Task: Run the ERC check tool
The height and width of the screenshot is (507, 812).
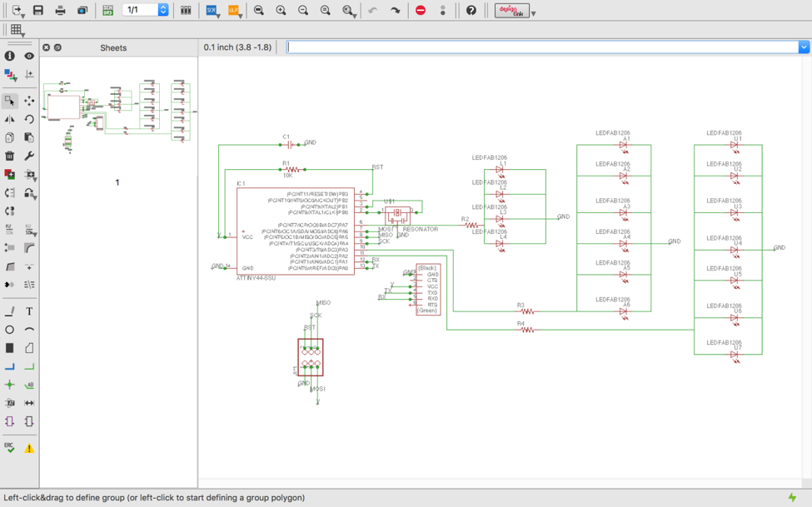Action: point(10,448)
